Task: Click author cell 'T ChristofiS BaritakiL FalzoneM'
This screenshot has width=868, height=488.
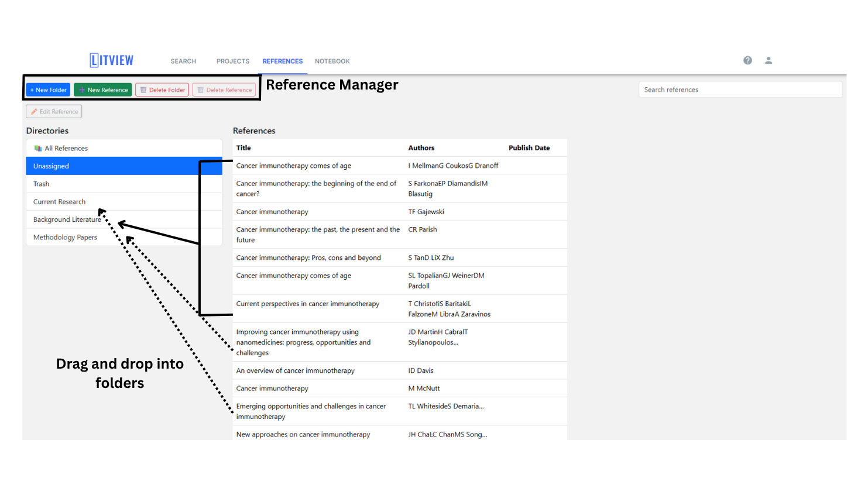Action: click(450, 309)
